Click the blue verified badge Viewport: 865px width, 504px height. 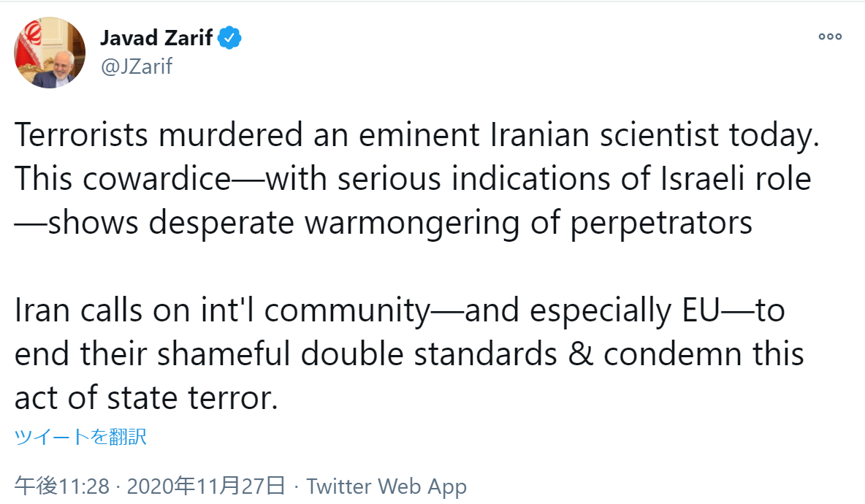(230, 37)
